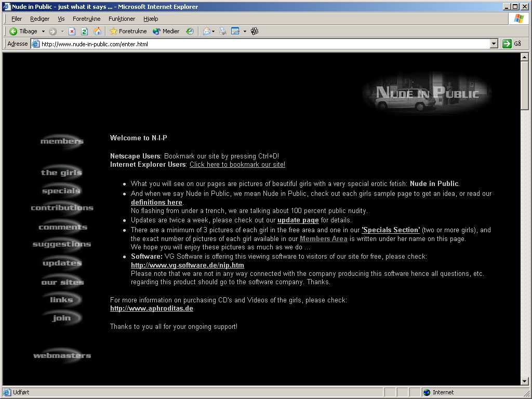Click the Windows logo throbber
The height and width of the screenshot is (399, 532).
point(518,19)
